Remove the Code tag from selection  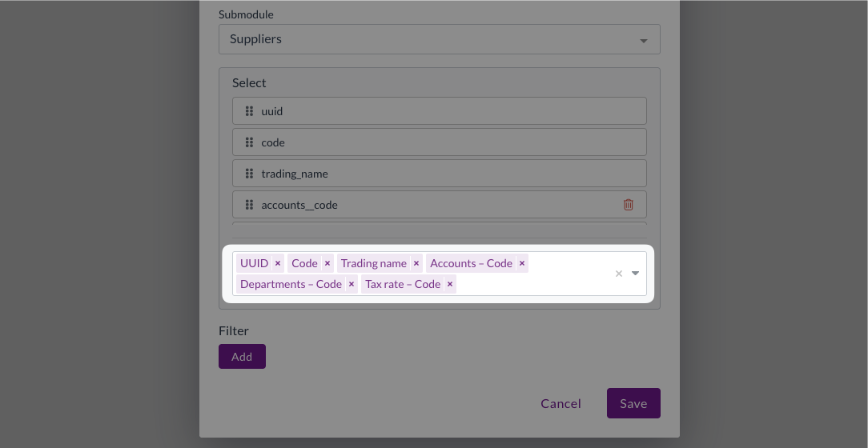tap(328, 263)
